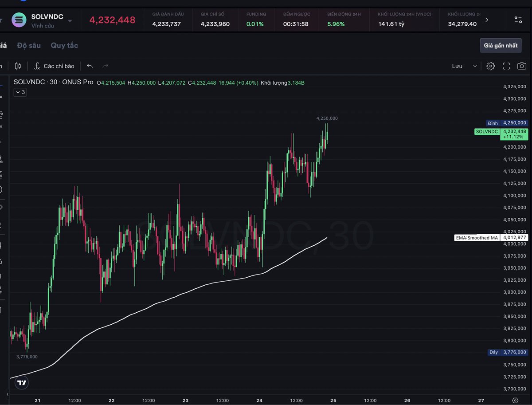Click the Giá gần nhất button
532x405 pixels.
pyautogui.click(x=501, y=45)
